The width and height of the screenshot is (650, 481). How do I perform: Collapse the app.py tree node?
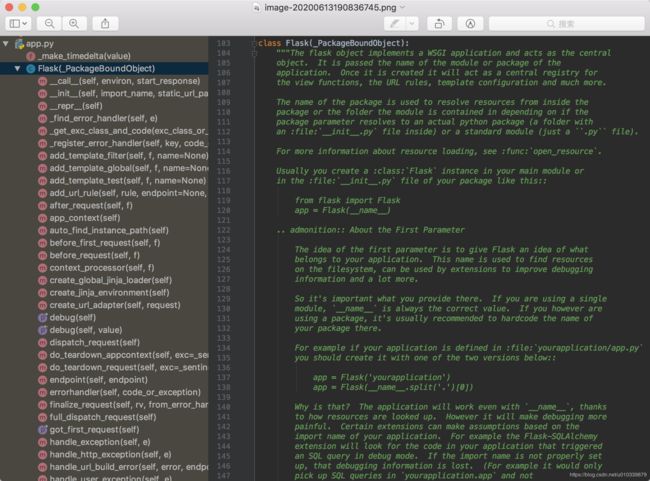click(5, 43)
